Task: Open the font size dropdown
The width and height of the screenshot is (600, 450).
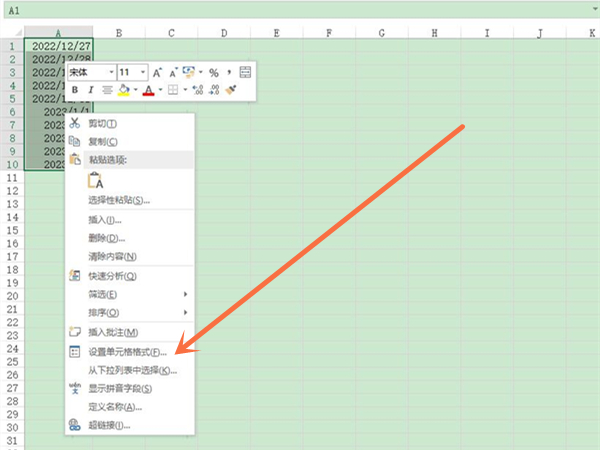Action: pos(143,73)
